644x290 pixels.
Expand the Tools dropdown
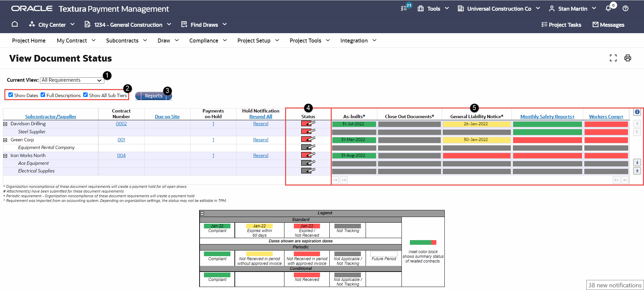pyautogui.click(x=433, y=9)
